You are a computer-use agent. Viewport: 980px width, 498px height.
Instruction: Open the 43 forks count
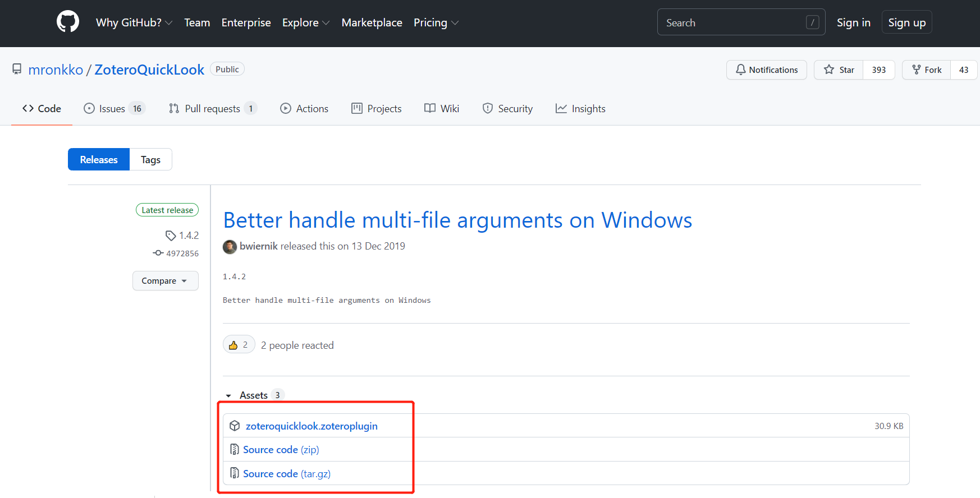point(964,70)
